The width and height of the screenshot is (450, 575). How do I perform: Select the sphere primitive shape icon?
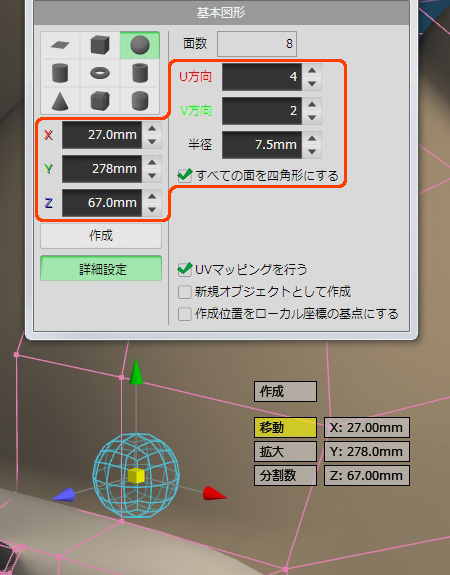pos(140,45)
